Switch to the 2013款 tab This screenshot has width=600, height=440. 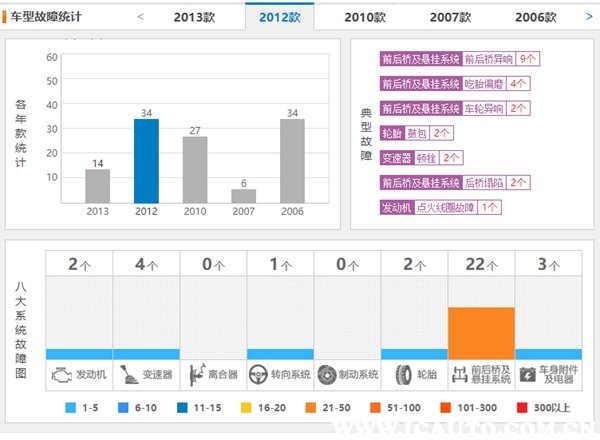194,17
